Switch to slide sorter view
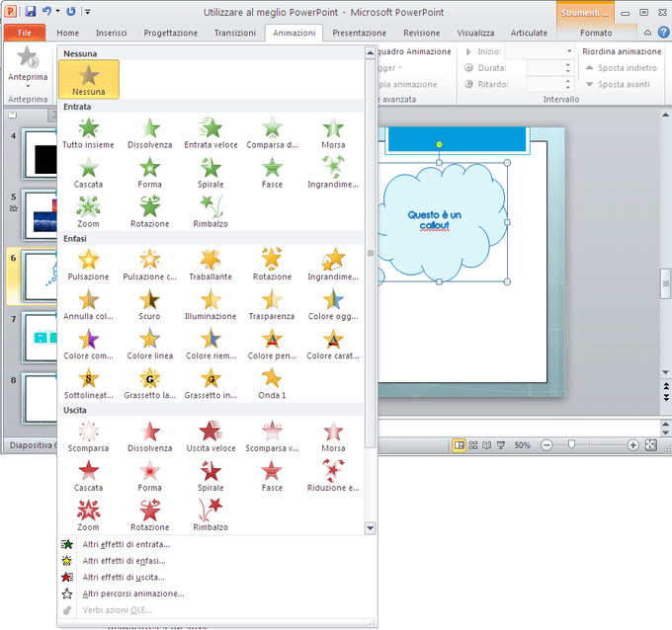672x630 pixels. pos(473,445)
